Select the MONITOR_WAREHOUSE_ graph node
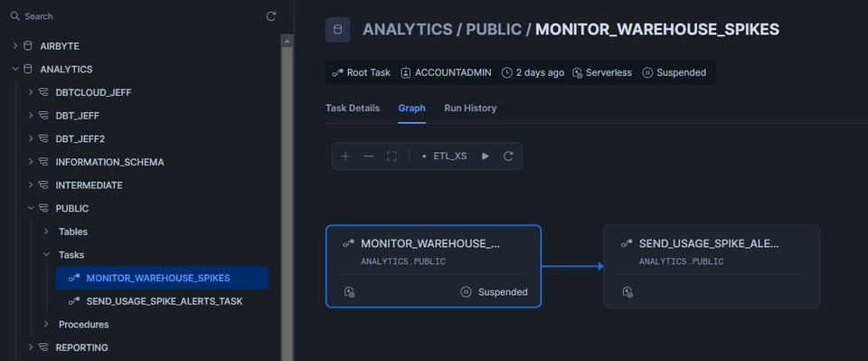Viewport: 868px width, 361px height. point(433,266)
